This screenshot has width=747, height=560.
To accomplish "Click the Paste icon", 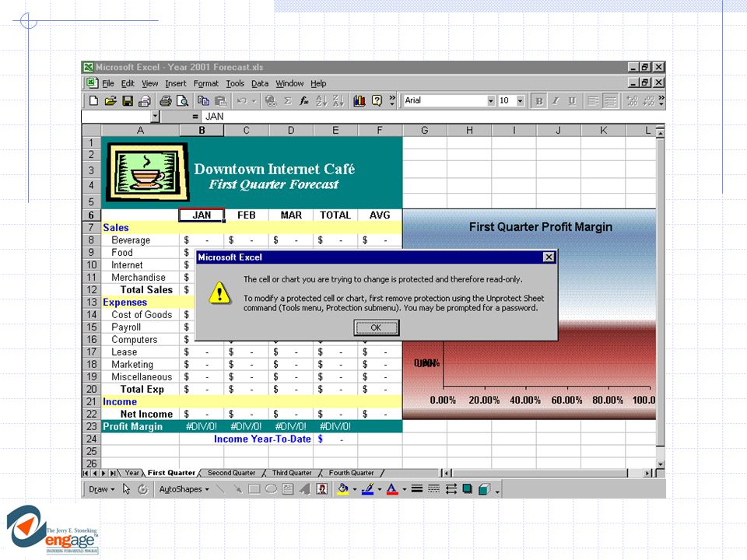I will 220,100.
